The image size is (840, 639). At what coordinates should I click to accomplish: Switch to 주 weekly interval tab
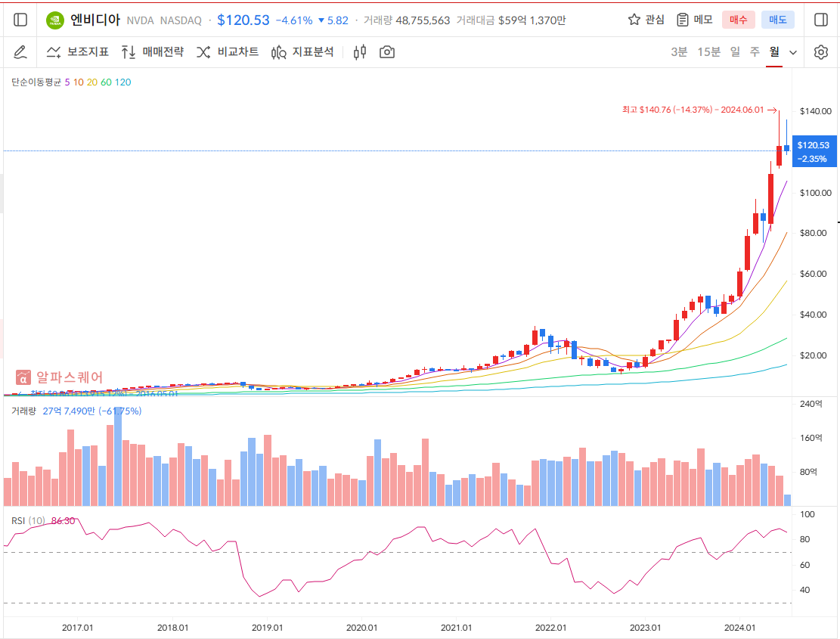click(755, 52)
